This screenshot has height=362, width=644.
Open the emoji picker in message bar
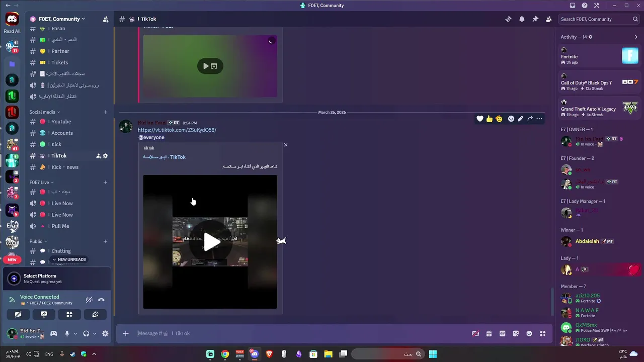tap(529, 333)
